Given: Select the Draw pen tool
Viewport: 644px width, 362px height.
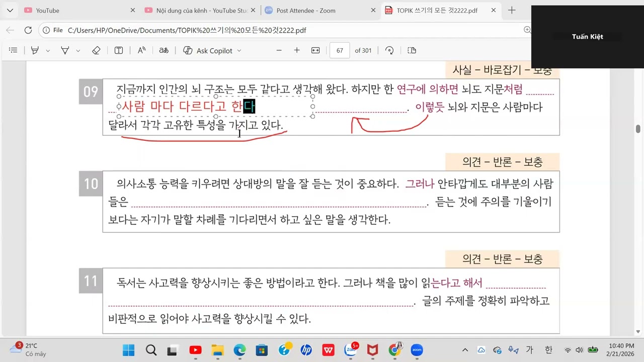Looking at the screenshot, I should tap(65, 50).
